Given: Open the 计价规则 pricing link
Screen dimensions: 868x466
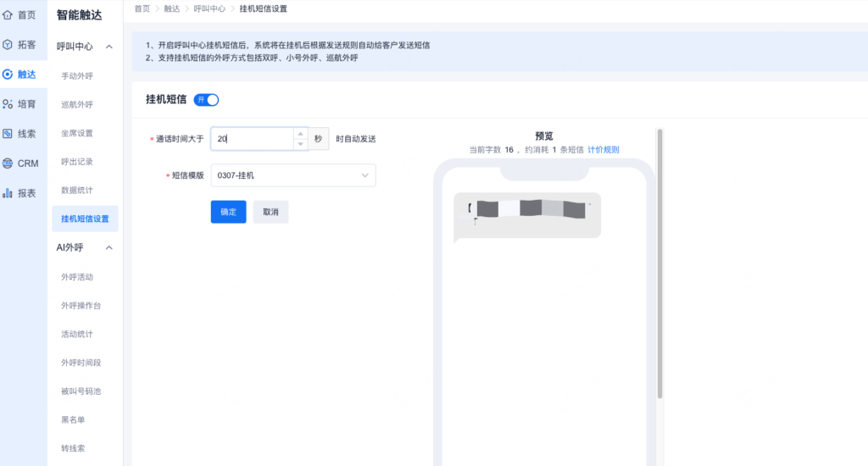Looking at the screenshot, I should tap(604, 150).
